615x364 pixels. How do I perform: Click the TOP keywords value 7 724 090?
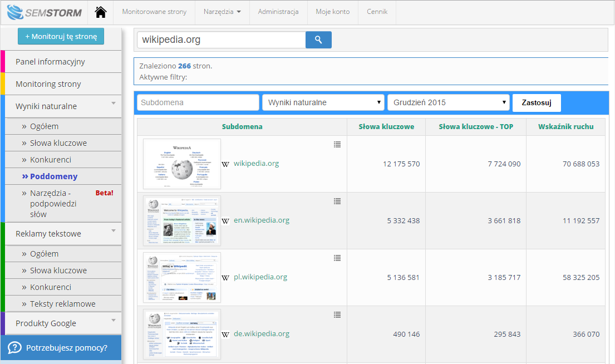[x=504, y=164]
